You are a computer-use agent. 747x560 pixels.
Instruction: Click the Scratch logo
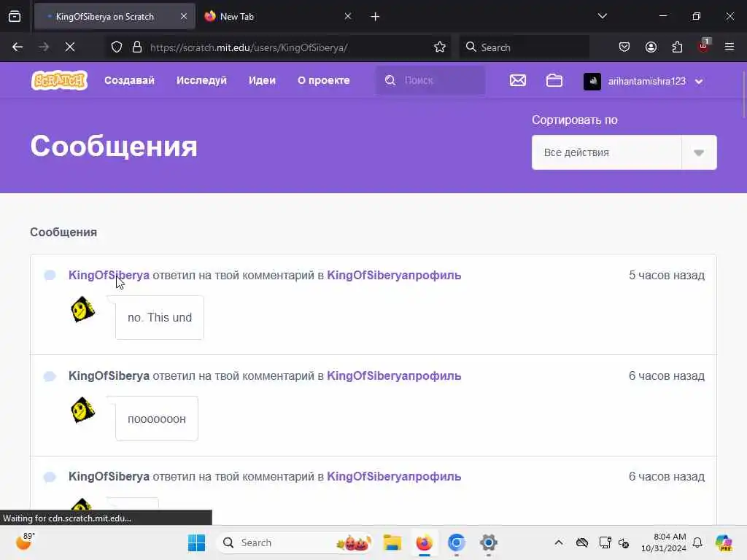(59, 80)
